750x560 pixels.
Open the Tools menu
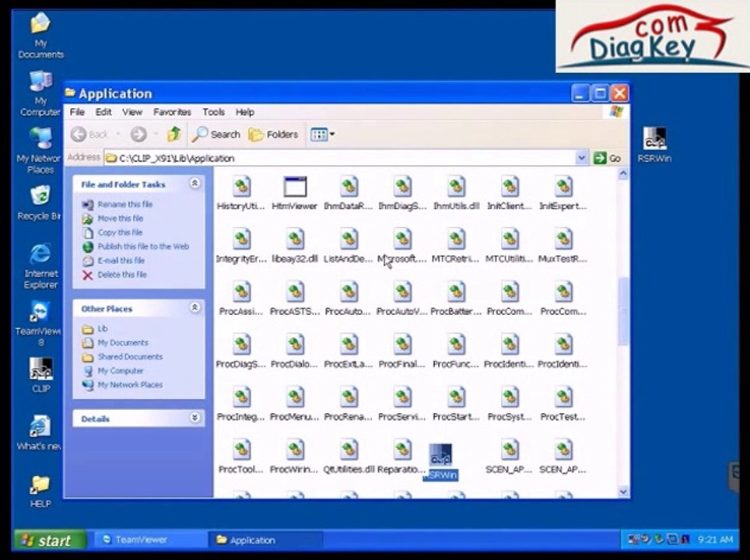[213, 112]
